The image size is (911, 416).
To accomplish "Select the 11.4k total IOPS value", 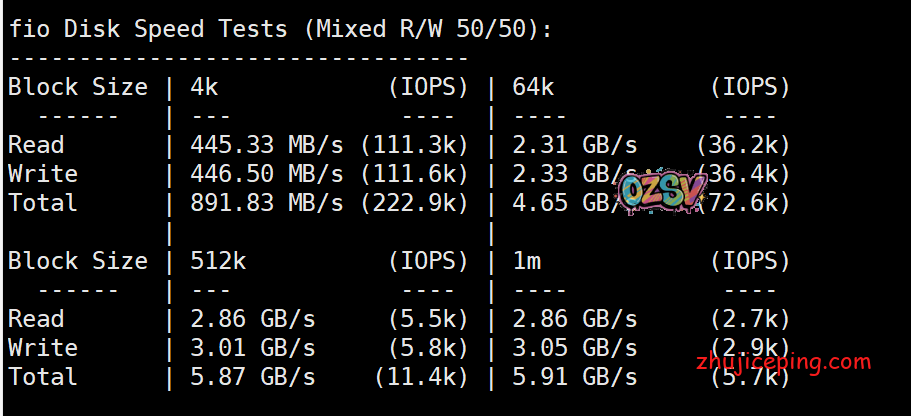I will coord(421,377).
